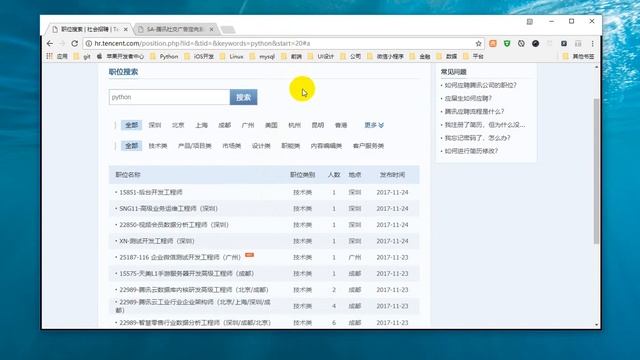The height and width of the screenshot is (360, 640).
Task: Click the scrollbar down arrow
Action: pyautogui.click(x=596, y=325)
